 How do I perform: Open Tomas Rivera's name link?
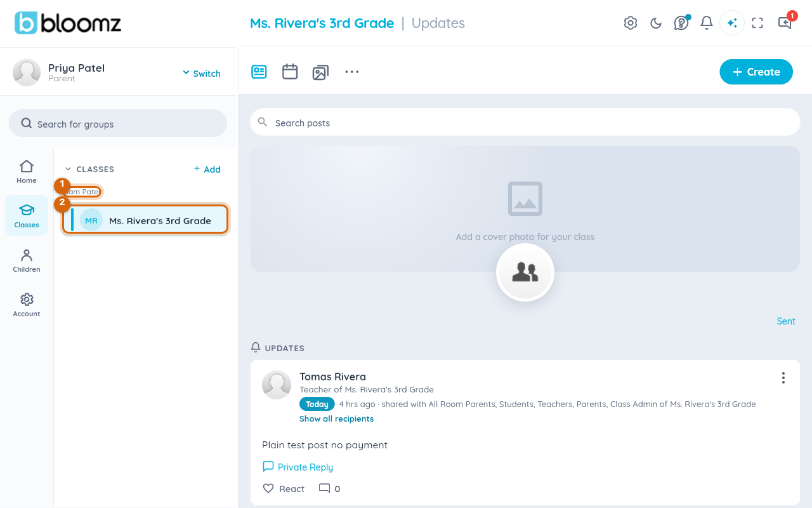[x=332, y=377]
